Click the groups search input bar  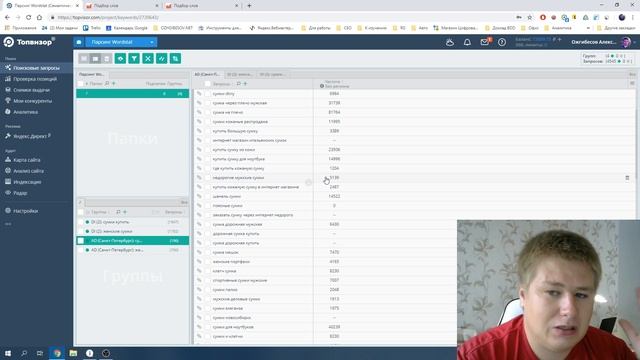coord(133,202)
